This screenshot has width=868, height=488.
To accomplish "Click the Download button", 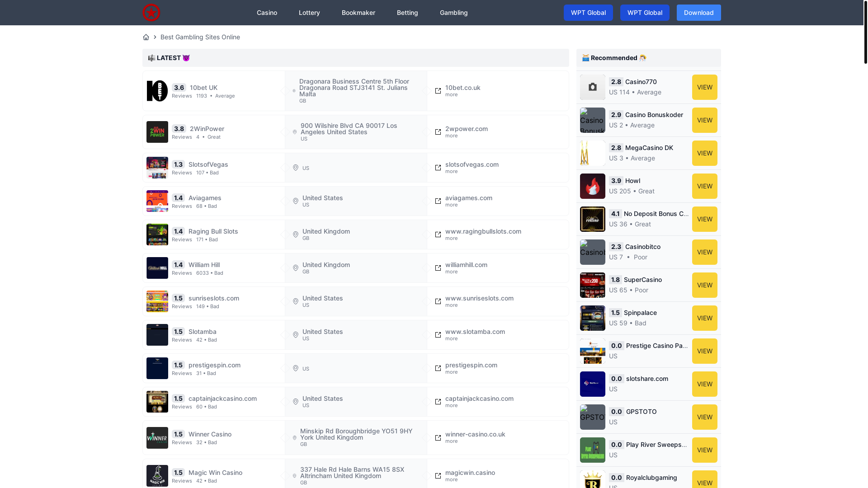I will [698, 13].
